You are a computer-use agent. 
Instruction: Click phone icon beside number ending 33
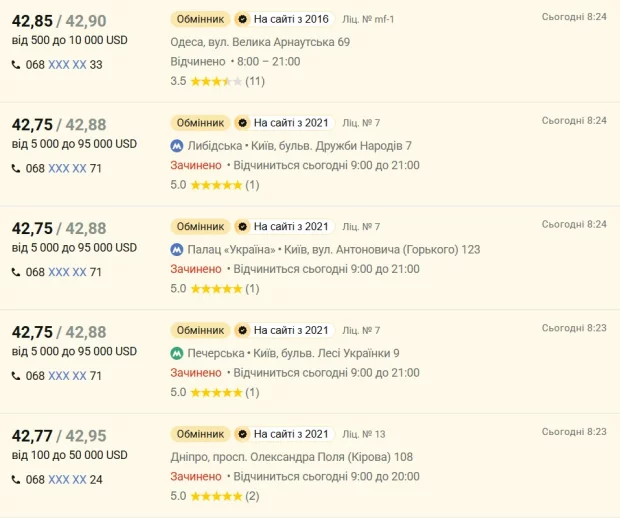16,65
